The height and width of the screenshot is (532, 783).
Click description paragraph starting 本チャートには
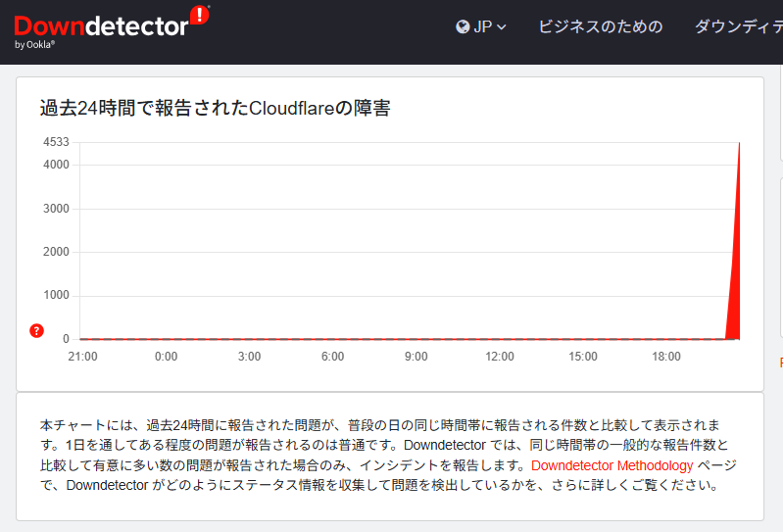point(388,456)
